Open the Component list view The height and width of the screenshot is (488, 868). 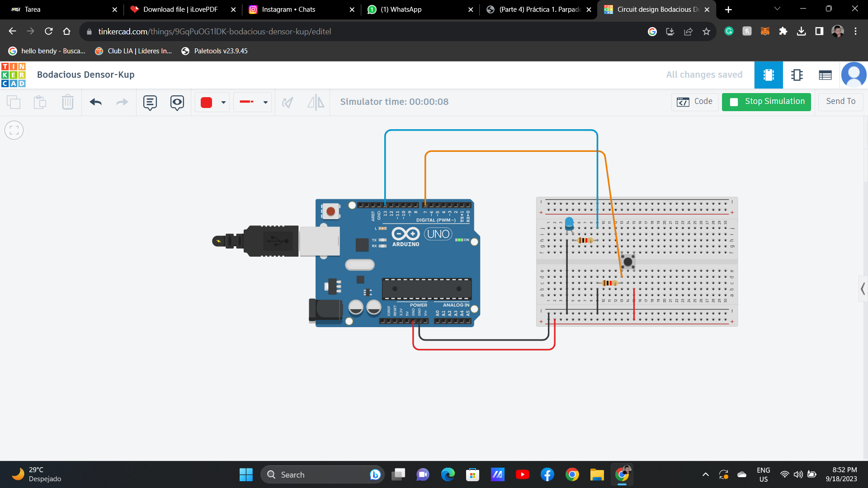pos(825,75)
